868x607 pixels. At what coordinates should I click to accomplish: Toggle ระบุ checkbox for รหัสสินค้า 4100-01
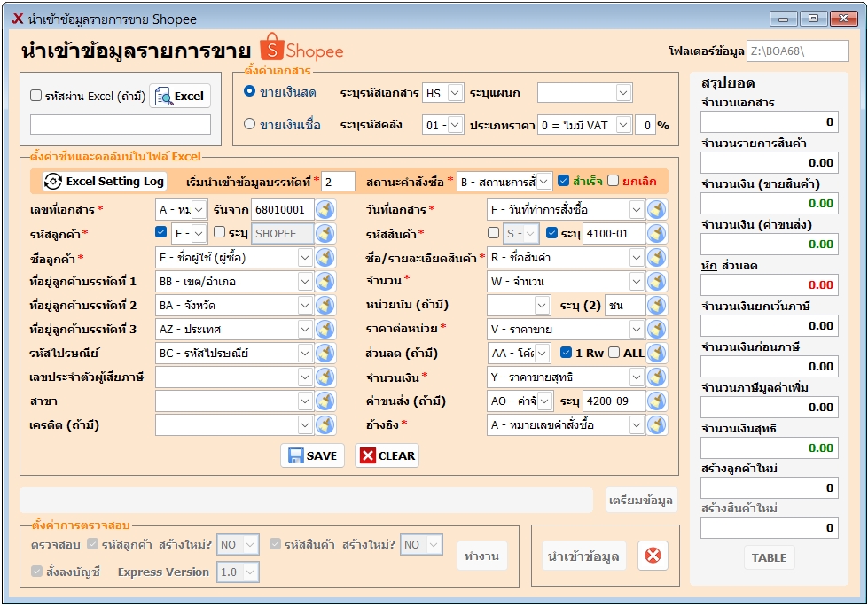(x=551, y=232)
